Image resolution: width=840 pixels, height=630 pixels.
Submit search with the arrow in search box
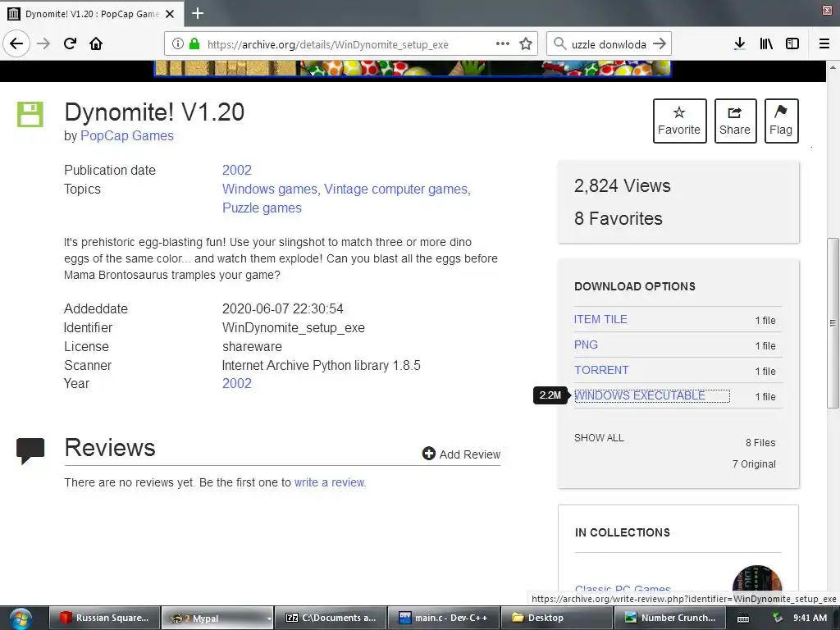pyautogui.click(x=660, y=43)
